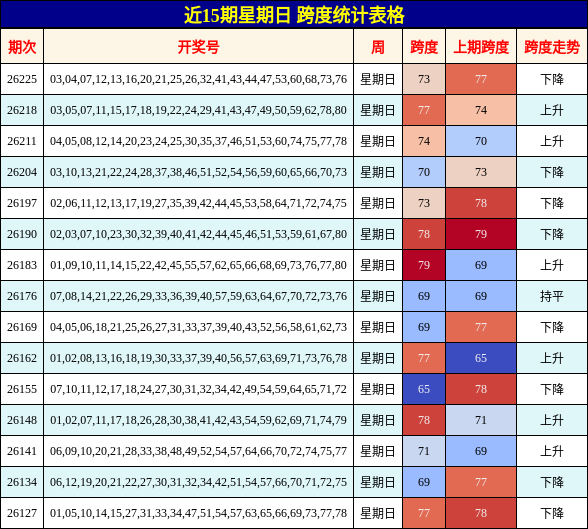Click the 跨度走势 column header
Viewport: 588px width, 529px height.
point(552,47)
